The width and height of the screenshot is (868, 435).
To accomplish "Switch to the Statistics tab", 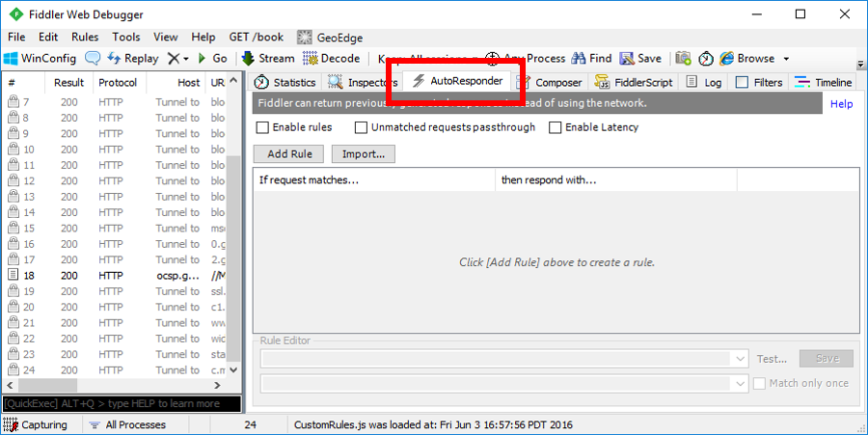I will 285,82.
